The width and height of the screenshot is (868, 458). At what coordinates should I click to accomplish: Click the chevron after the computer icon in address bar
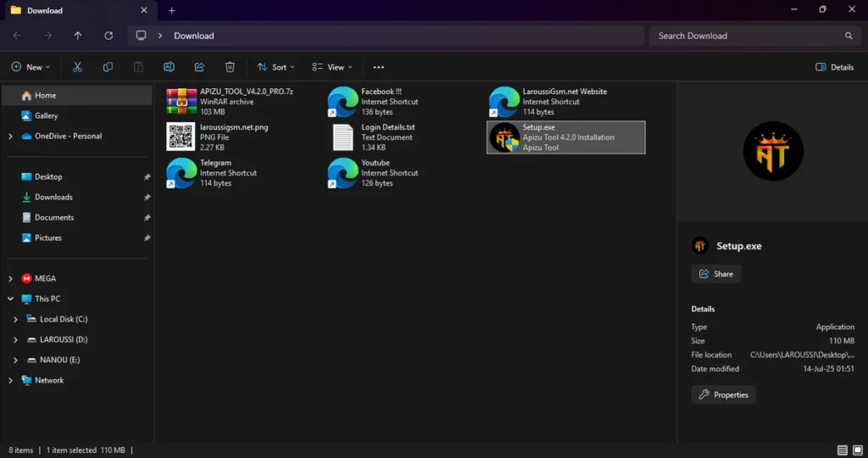tap(160, 36)
